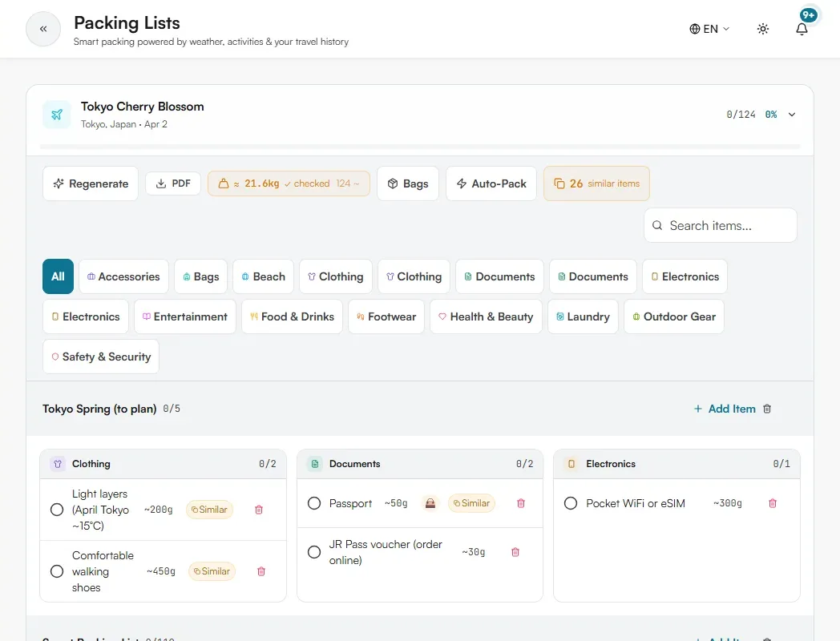Delete the JR Pass voucher item

(x=515, y=552)
